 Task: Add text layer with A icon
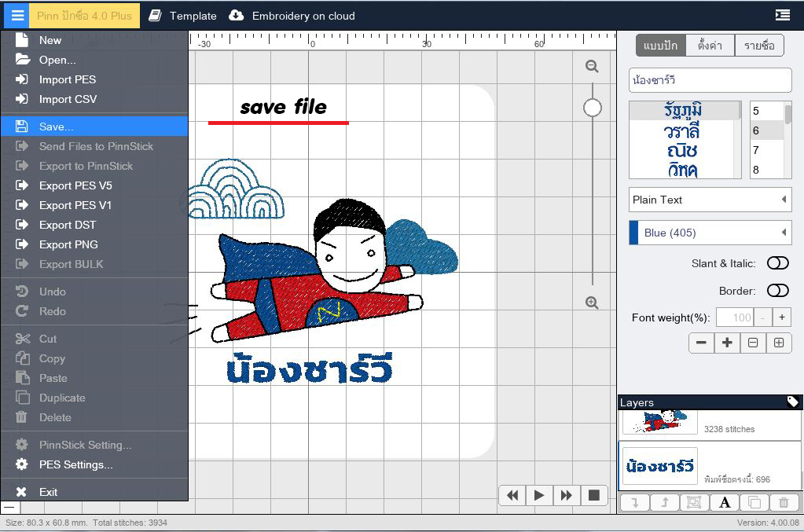[725, 502]
